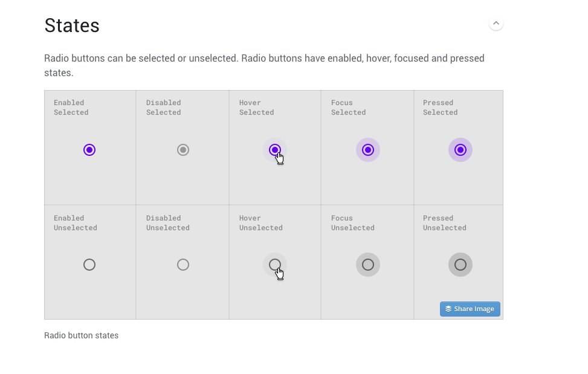Click the Enabled Selected label text
Image resolution: width=588 pixels, height=374 pixels.
pos(71,108)
